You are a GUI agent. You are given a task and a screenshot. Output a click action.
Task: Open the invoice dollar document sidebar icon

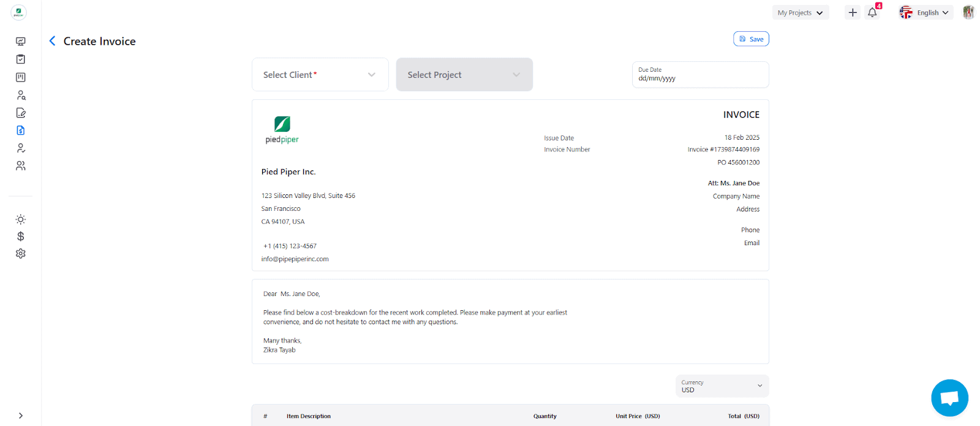(21, 131)
